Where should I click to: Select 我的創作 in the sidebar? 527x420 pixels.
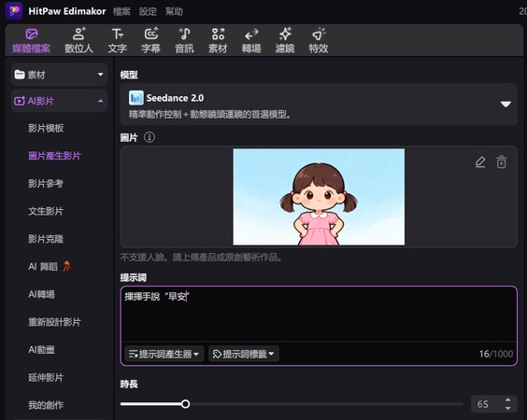coord(46,405)
